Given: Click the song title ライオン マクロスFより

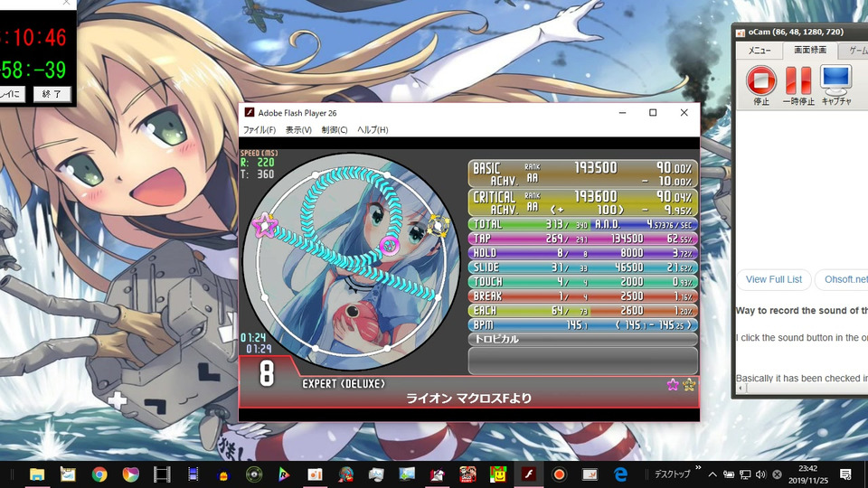Looking at the screenshot, I should (468, 399).
